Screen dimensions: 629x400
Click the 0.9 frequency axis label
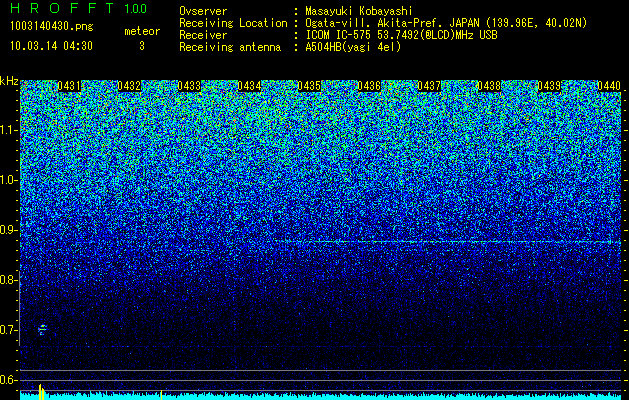click(8, 230)
